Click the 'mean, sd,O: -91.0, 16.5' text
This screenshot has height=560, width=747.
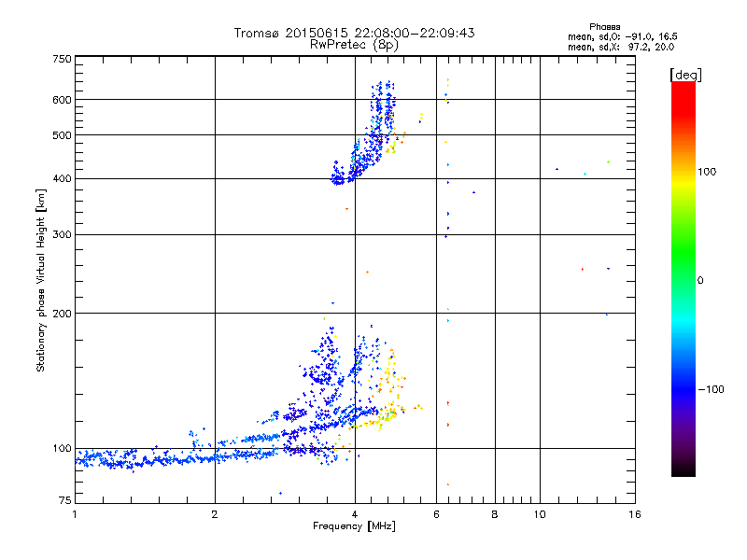click(x=623, y=36)
